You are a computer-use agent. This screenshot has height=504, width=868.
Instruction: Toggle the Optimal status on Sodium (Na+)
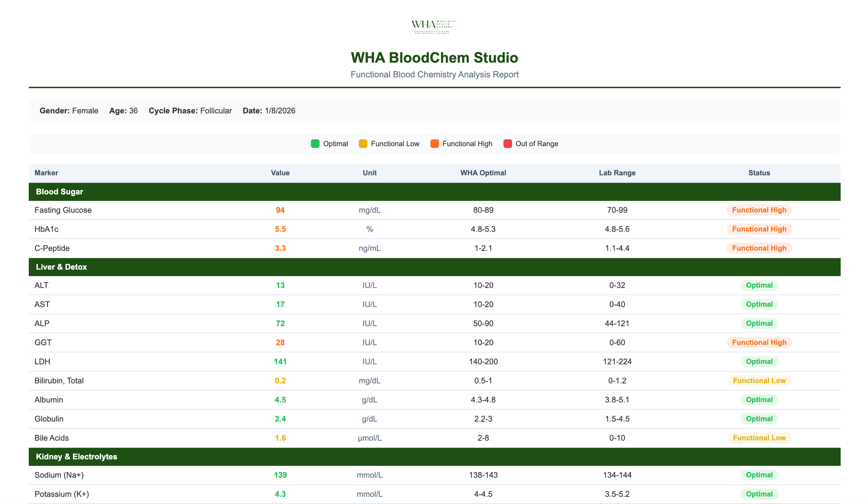759,475
